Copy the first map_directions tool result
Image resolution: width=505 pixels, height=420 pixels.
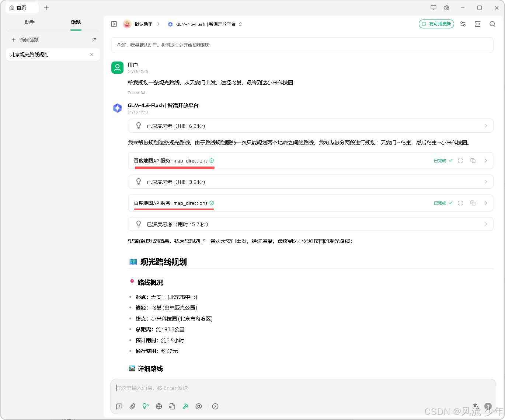coord(473,160)
